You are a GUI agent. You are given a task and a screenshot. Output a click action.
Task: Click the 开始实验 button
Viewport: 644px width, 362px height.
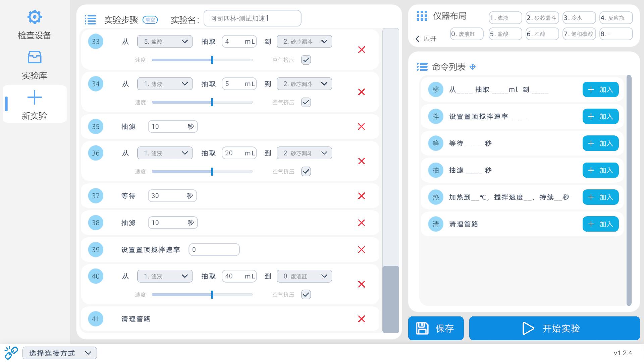point(554,328)
